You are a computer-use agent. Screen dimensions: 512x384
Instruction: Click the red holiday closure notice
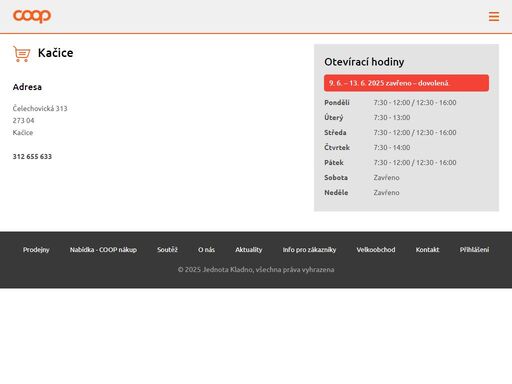pos(406,83)
